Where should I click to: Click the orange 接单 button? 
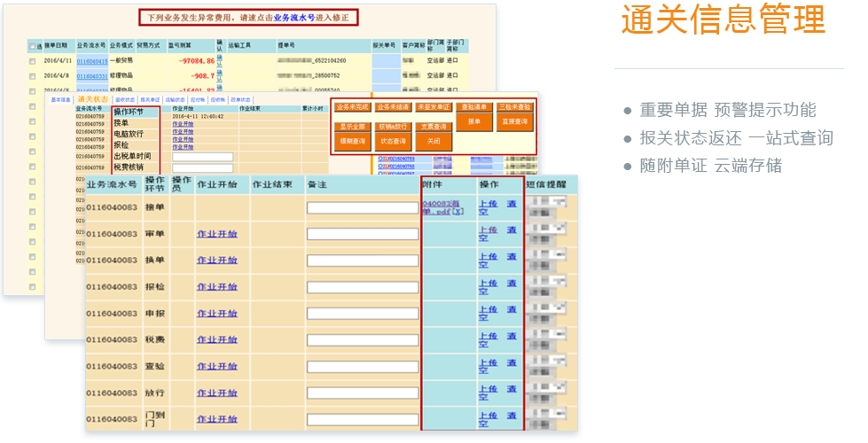474,121
